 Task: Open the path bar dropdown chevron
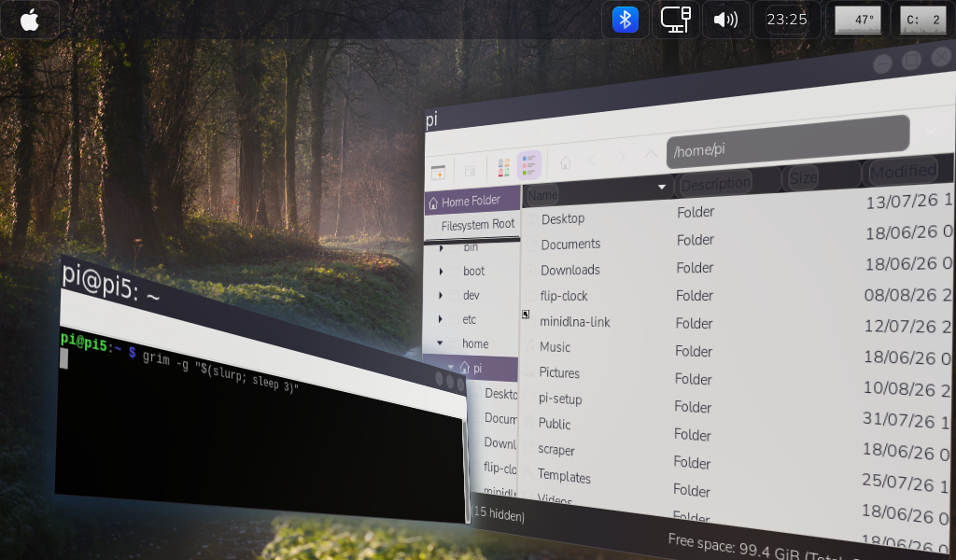(x=931, y=131)
